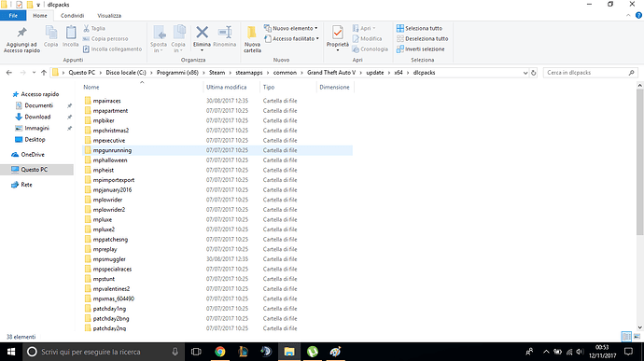This screenshot has height=361, width=644.
Task: Click the taskbar search box
Action: pos(103,352)
